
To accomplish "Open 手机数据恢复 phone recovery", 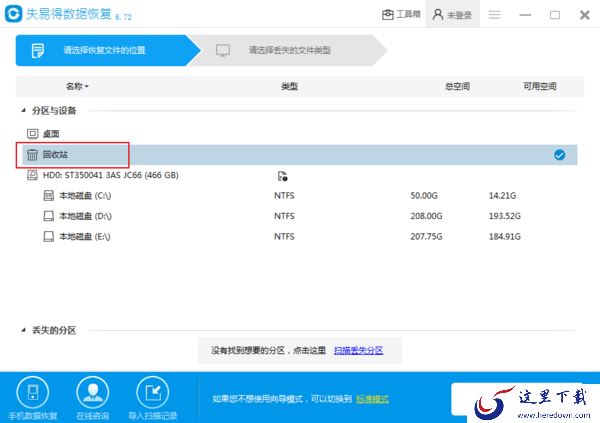I will click(33, 399).
